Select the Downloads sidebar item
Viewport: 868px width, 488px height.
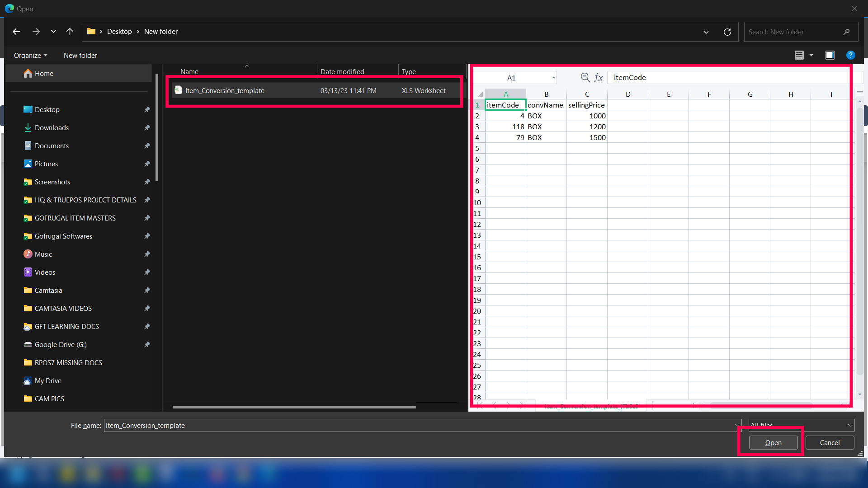click(x=52, y=128)
